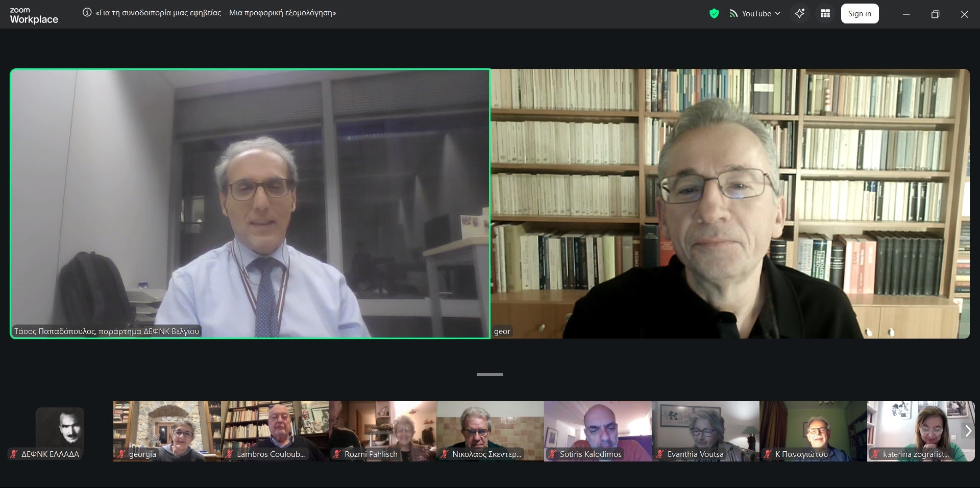Click the Sign in button
The height and width of the screenshot is (488, 980).
coord(860,14)
